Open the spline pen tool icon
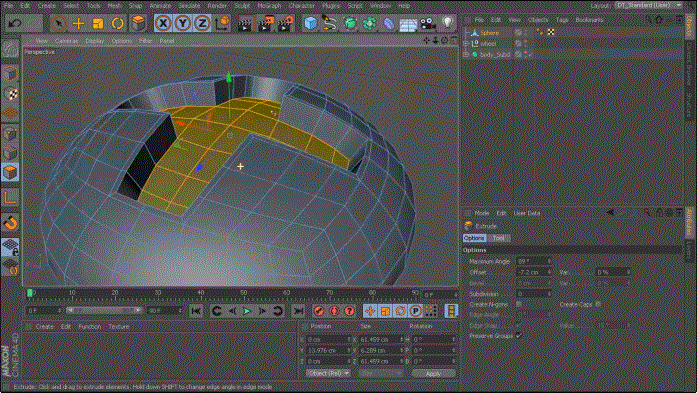The image size is (697, 393). click(x=330, y=23)
